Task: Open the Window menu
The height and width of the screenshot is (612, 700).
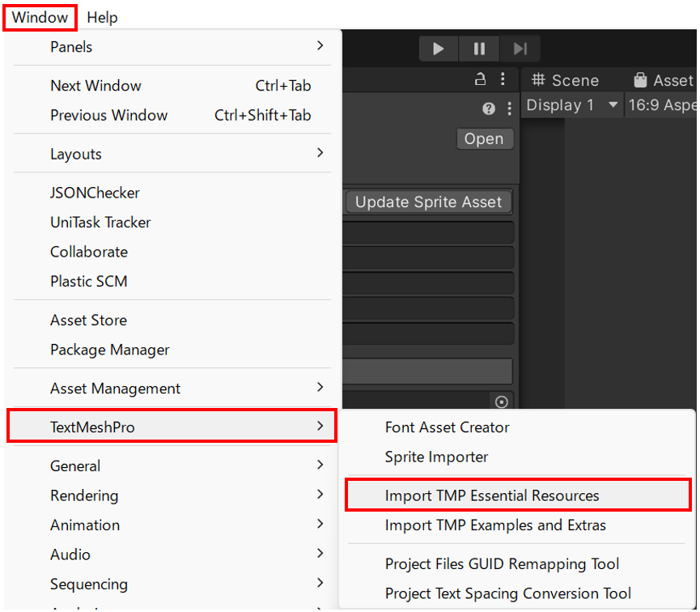Action: pyautogui.click(x=40, y=18)
